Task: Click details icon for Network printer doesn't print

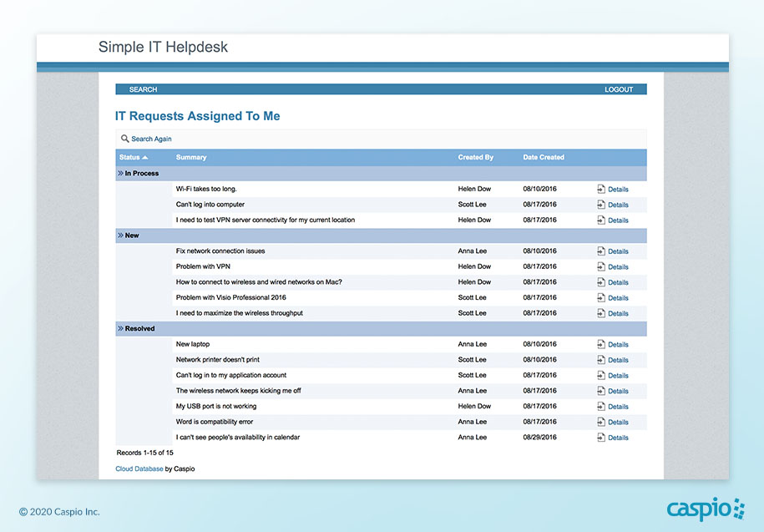Action: (600, 360)
